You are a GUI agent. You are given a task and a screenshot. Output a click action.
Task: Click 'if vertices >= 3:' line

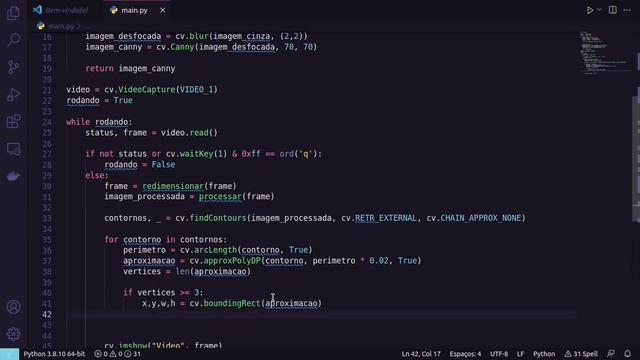163,293
